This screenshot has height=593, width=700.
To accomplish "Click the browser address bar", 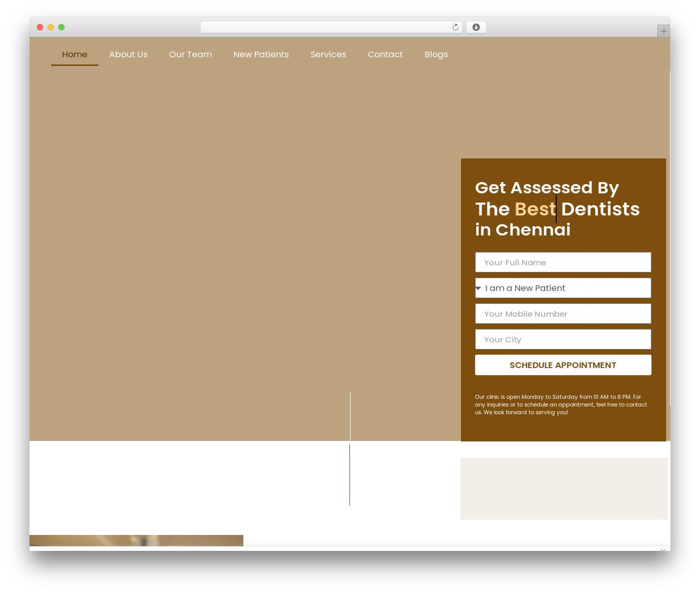I will 331,27.
